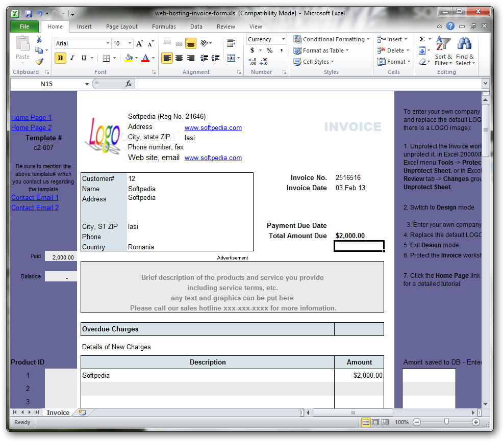Switch to the Formulas tab
This screenshot has width=504, height=442.
click(x=164, y=27)
